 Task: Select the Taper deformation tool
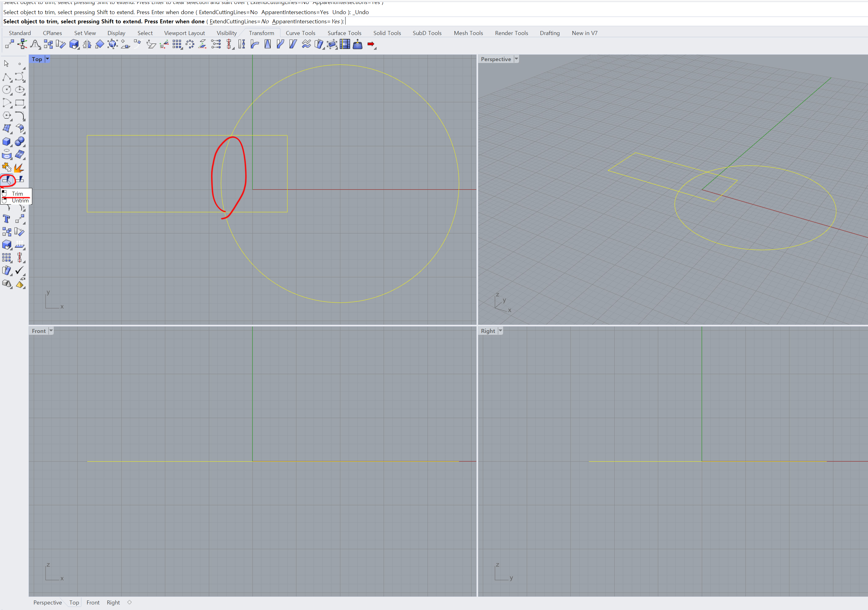267,44
